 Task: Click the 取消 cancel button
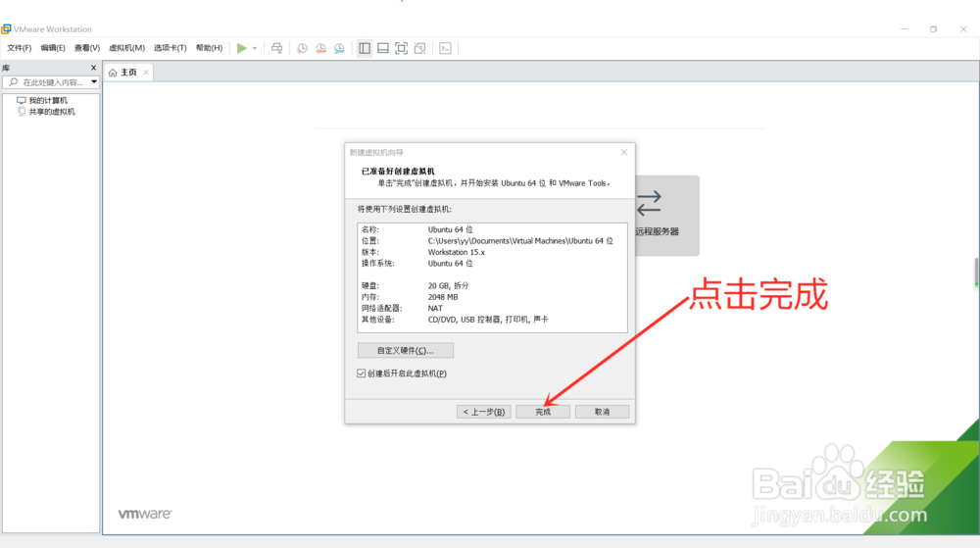tap(602, 412)
